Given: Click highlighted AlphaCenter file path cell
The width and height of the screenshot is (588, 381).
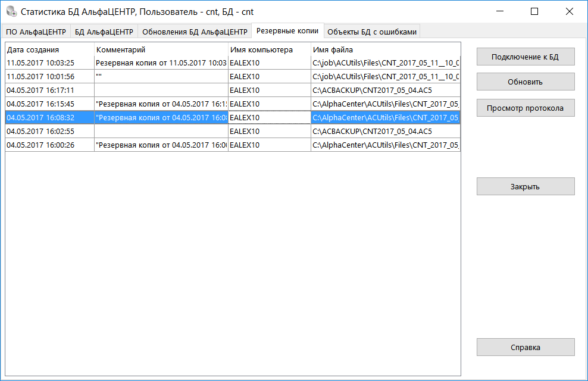Looking at the screenshot, I should [x=386, y=117].
